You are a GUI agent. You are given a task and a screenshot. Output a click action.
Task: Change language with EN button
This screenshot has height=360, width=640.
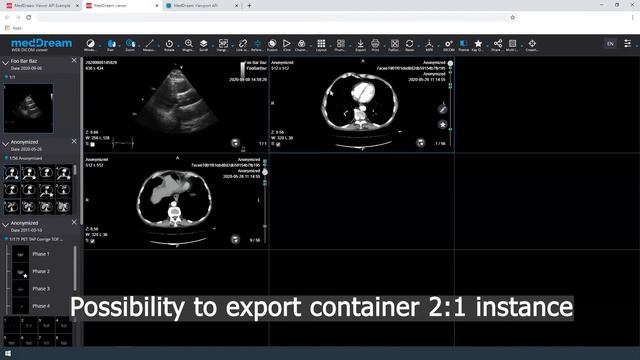[x=610, y=44]
